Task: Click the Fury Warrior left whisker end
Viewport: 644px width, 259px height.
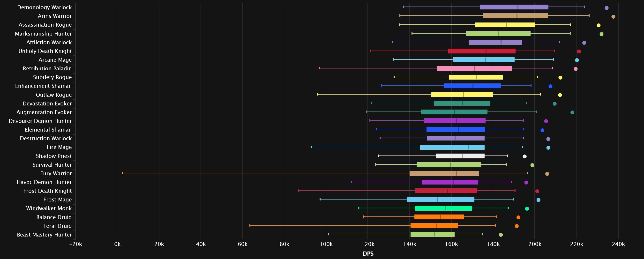Action: click(x=122, y=173)
